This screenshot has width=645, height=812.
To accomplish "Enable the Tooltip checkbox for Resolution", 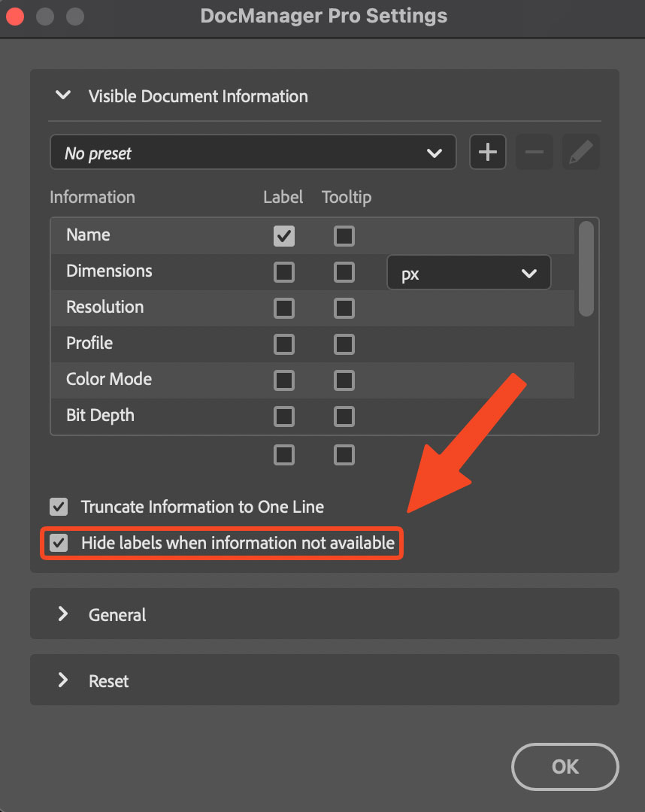I will [x=344, y=308].
